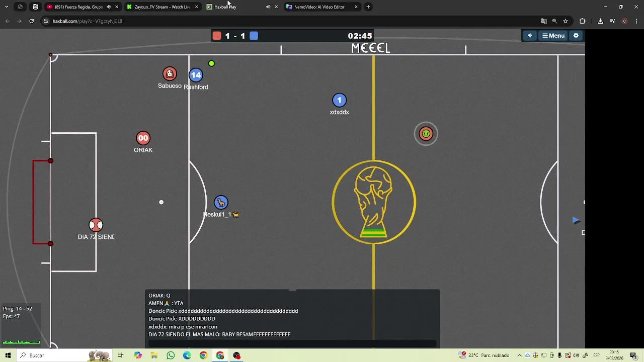The width and height of the screenshot is (644, 362).
Task: Open the media controls icon
Action: (612, 21)
